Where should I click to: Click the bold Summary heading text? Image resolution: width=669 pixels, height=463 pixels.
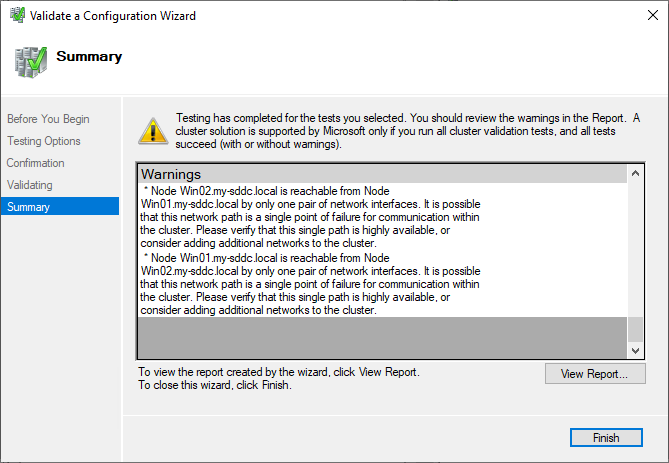[89, 57]
